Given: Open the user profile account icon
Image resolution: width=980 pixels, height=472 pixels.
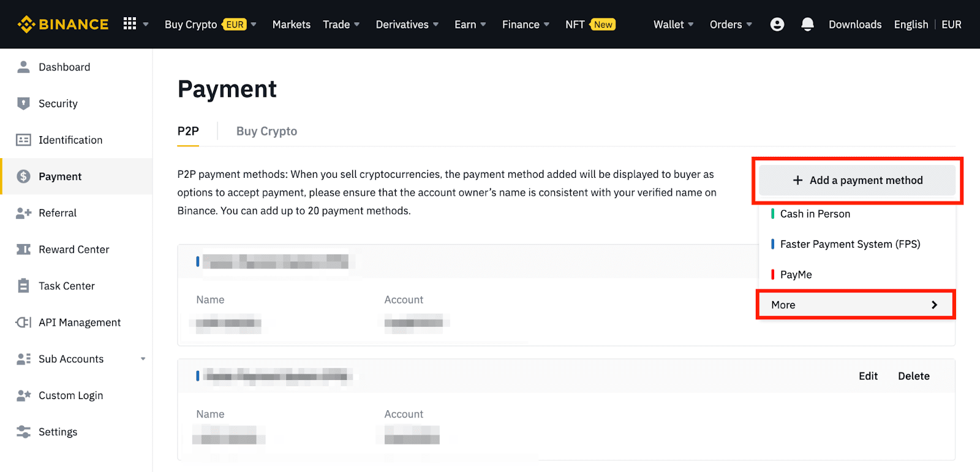Looking at the screenshot, I should (x=777, y=25).
